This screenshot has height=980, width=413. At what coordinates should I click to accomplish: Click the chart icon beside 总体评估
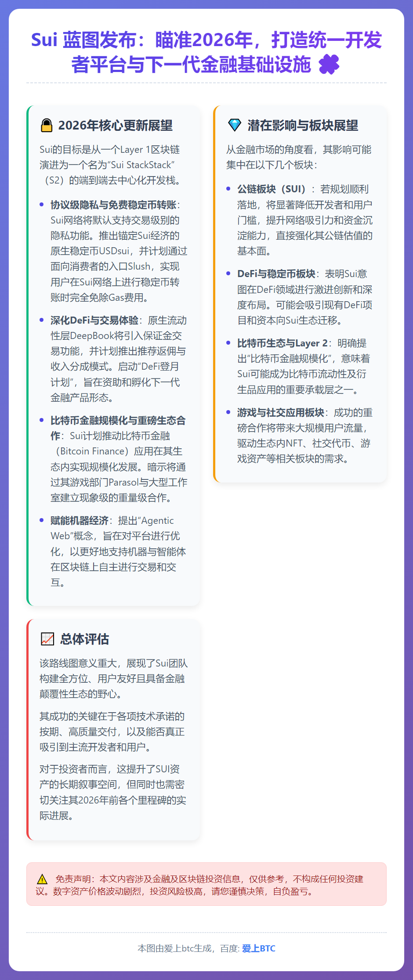(x=47, y=639)
